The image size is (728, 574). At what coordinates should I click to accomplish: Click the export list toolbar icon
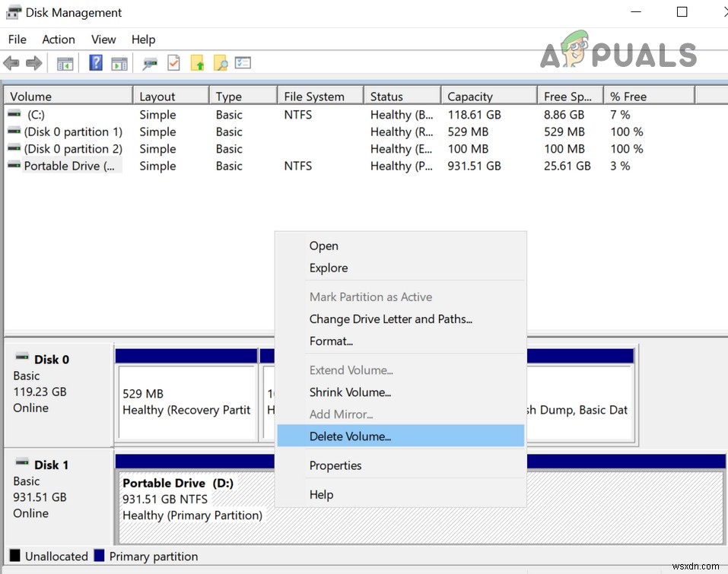point(198,62)
